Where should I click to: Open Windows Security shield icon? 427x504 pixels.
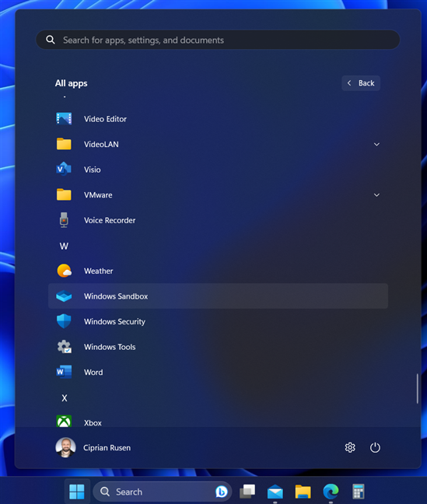click(64, 321)
